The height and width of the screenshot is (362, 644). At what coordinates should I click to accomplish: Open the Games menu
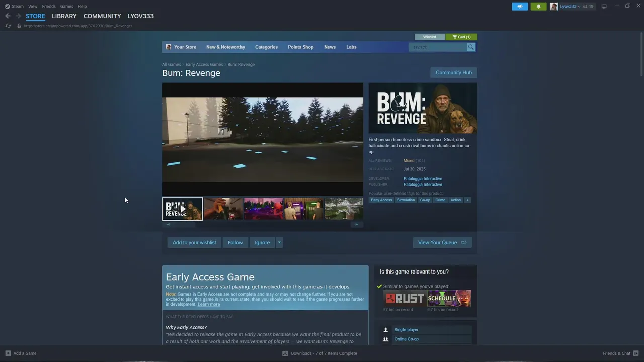(x=66, y=6)
